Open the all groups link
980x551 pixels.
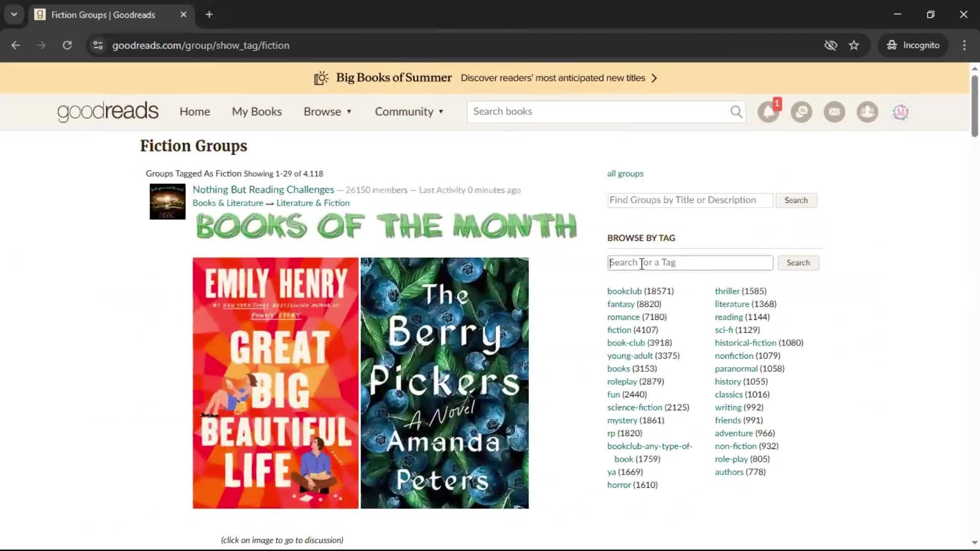tap(625, 173)
